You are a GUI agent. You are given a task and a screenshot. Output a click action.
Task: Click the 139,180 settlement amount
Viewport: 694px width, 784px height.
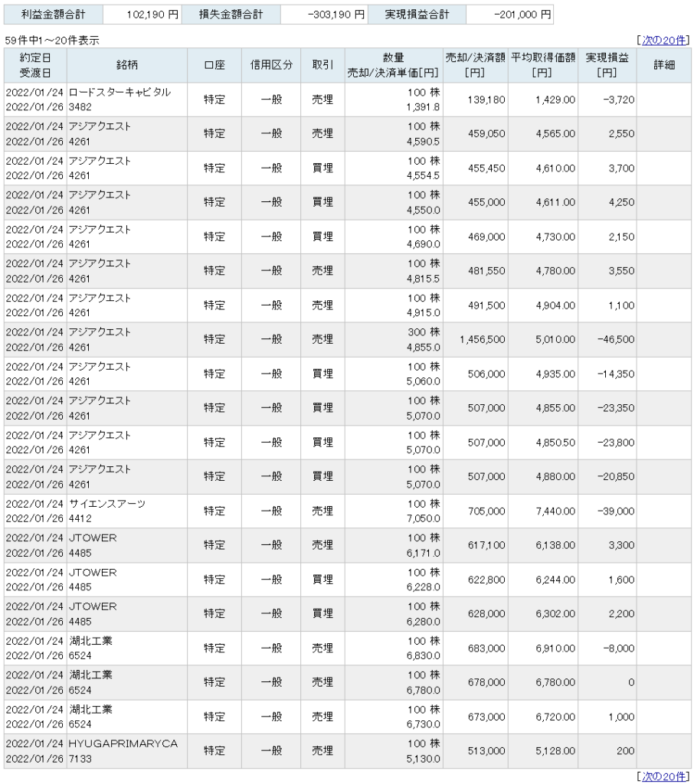486,100
